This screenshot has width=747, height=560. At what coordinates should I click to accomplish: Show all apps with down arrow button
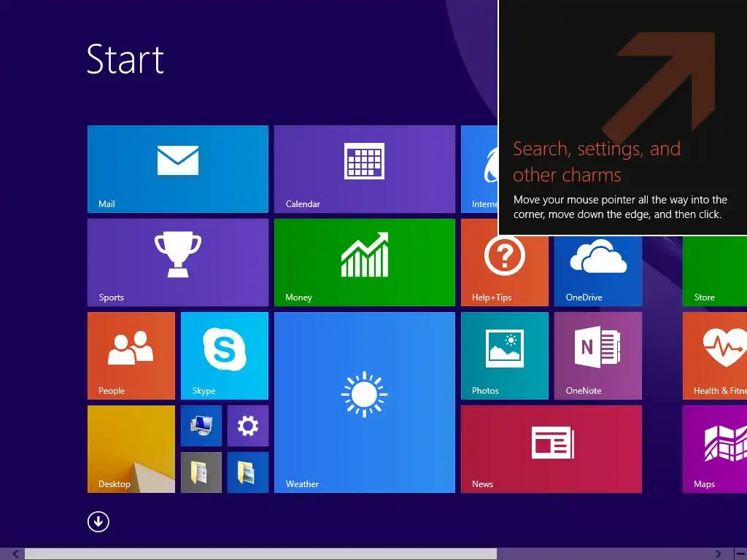pyautogui.click(x=98, y=522)
